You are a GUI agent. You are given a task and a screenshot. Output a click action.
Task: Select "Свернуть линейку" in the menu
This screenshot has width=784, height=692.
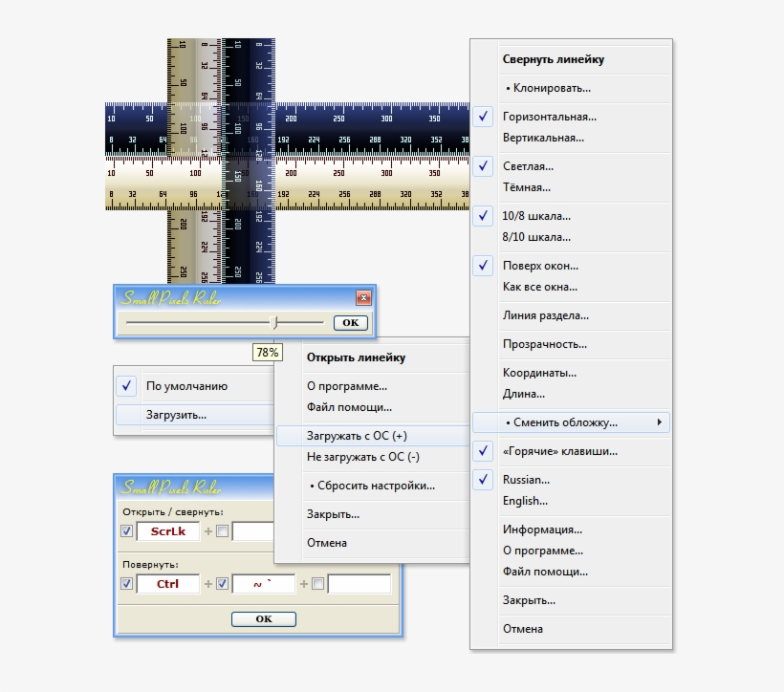click(x=555, y=59)
